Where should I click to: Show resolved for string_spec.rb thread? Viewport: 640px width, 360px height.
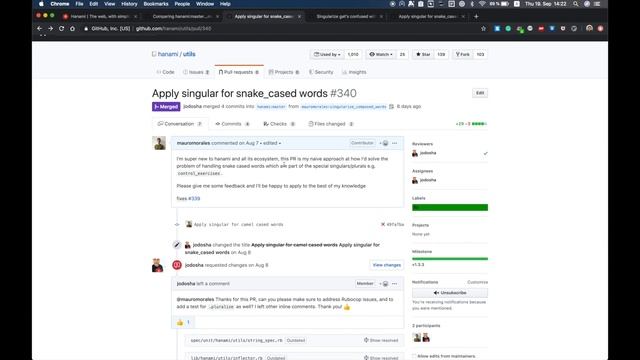[x=381, y=340]
